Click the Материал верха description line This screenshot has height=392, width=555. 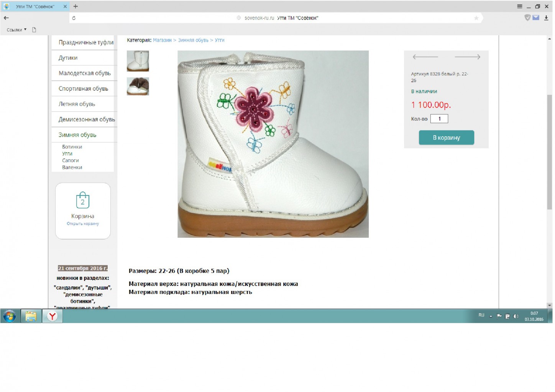pyautogui.click(x=213, y=284)
